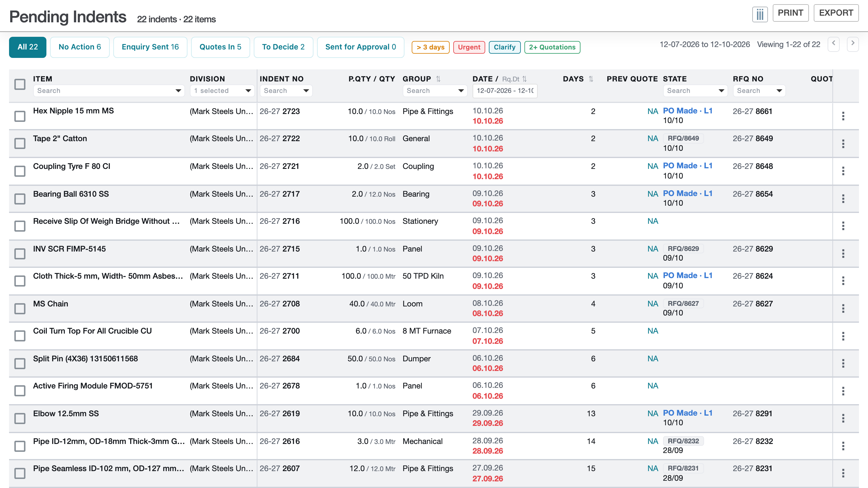This screenshot has width=868, height=488.
Task: Open the column chooser icon beside PRINT
Action: 760,14
